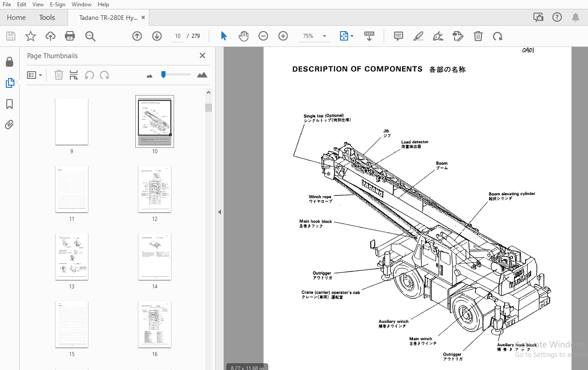Select page 14 thumbnail

[x=155, y=257]
